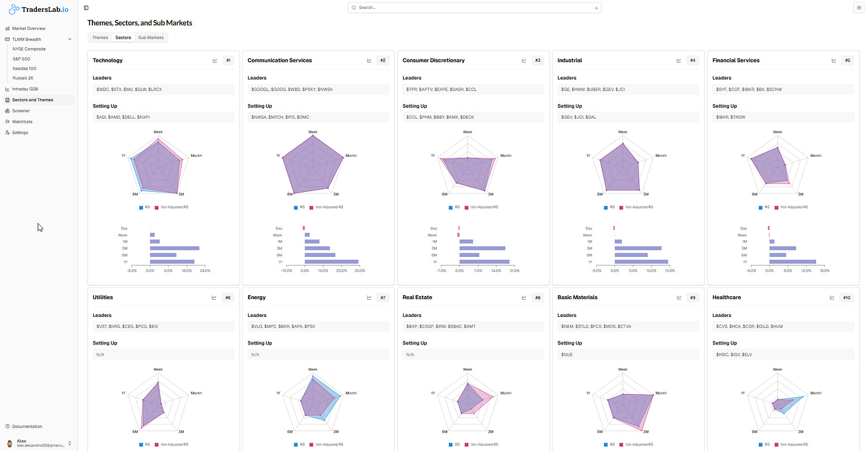Open chart icon on Consumer Discretionary card
Image resolution: width=868 pixels, height=451 pixels.
(524, 60)
